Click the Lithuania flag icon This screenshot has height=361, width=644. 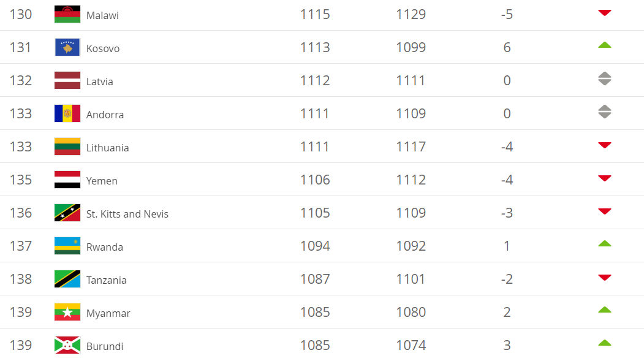point(67,146)
